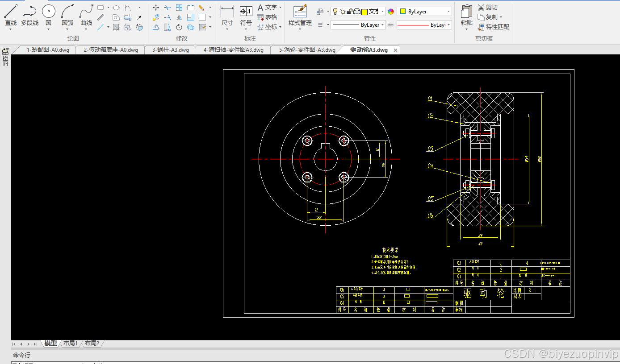Viewport: 620px width, 364px height.
Task: Click the 尺寸 dimension tool
Action: [227, 15]
